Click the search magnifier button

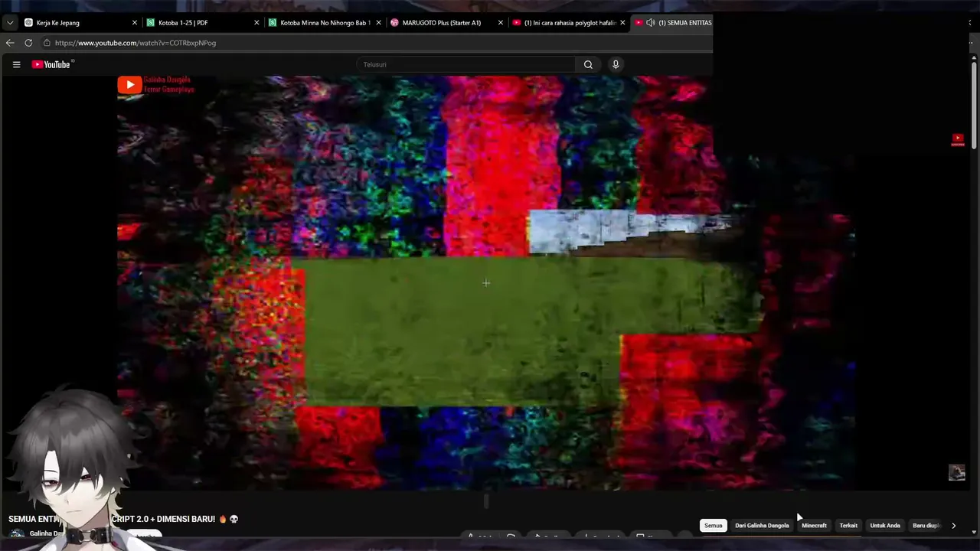pos(588,64)
